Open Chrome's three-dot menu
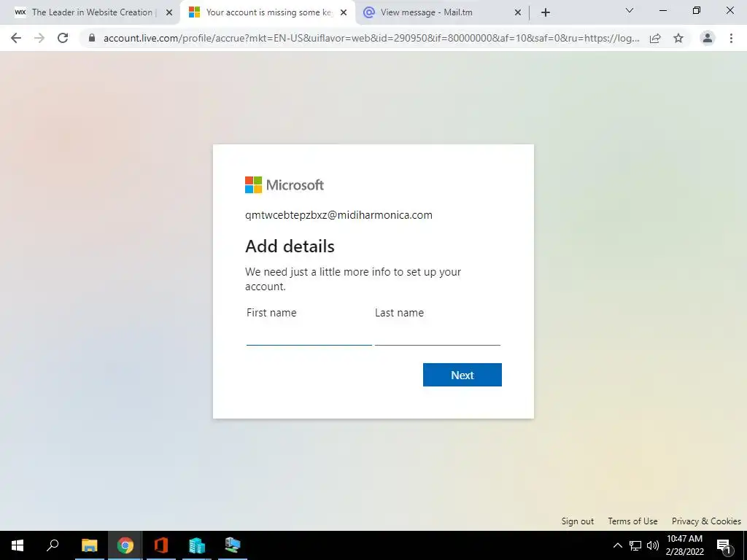This screenshot has height=560, width=747. [731, 38]
